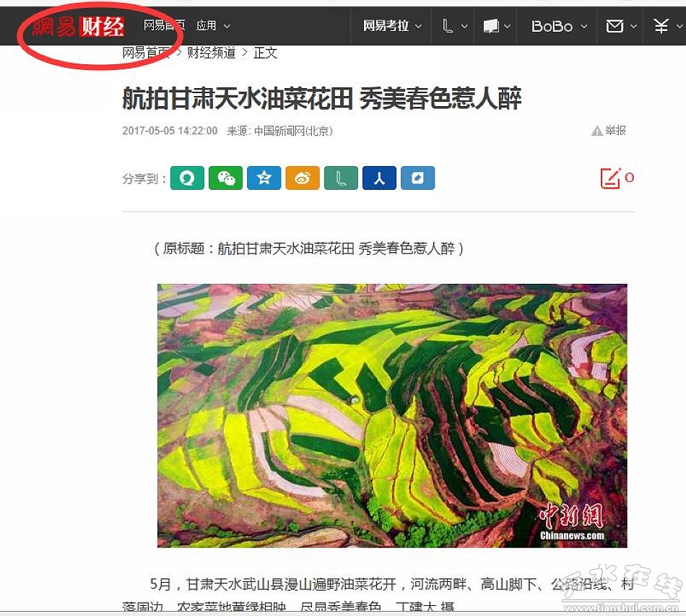Expand the 应用 dropdown menu

tap(213, 26)
